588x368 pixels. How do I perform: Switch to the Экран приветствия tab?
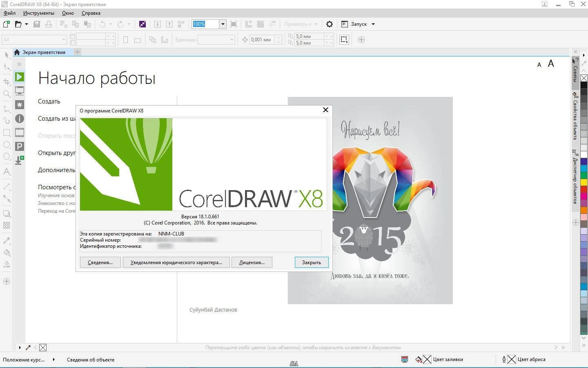tap(44, 52)
